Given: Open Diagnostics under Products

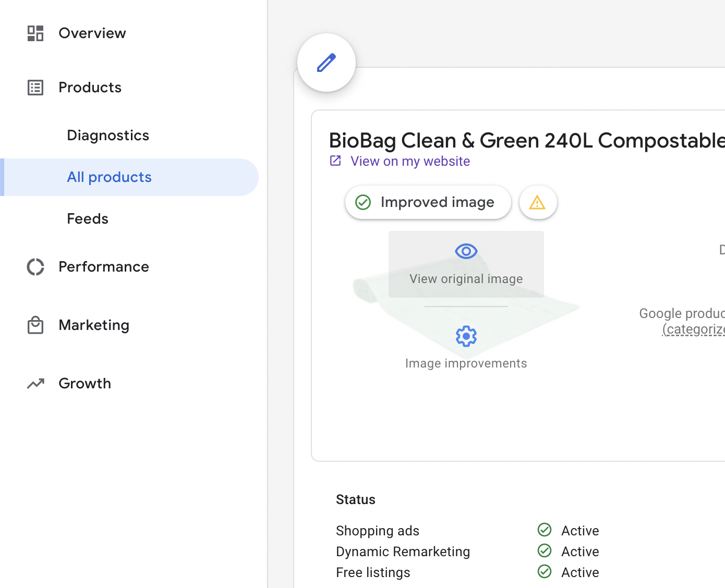Looking at the screenshot, I should (108, 136).
